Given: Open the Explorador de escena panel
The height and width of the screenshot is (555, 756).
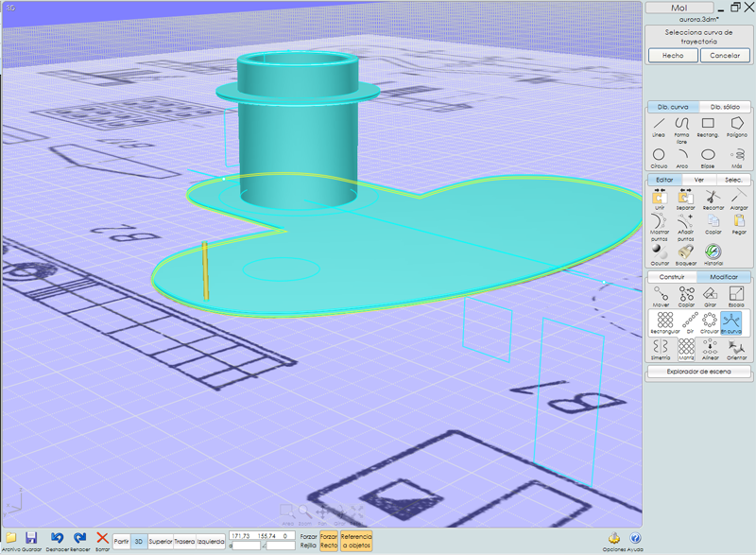Looking at the screenshot, I should click(698, 372).
